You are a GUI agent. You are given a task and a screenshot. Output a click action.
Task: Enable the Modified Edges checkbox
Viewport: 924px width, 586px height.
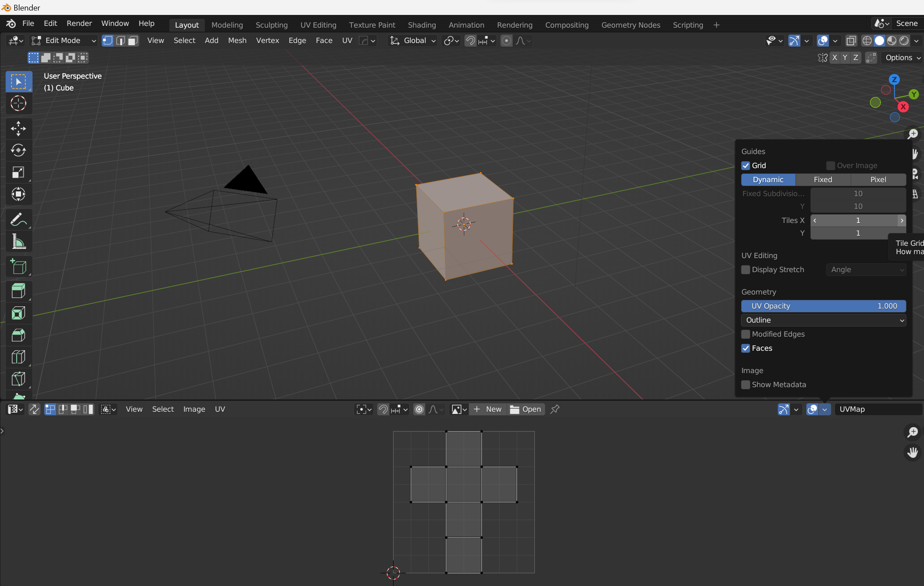point(745,334)
